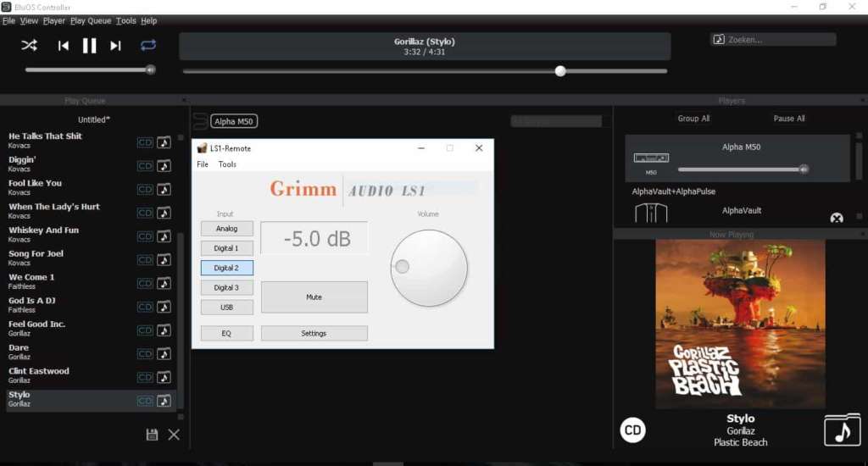Toggle shuffle playback icon
Viewport: 868px width, 466px height.
(30, 46)
